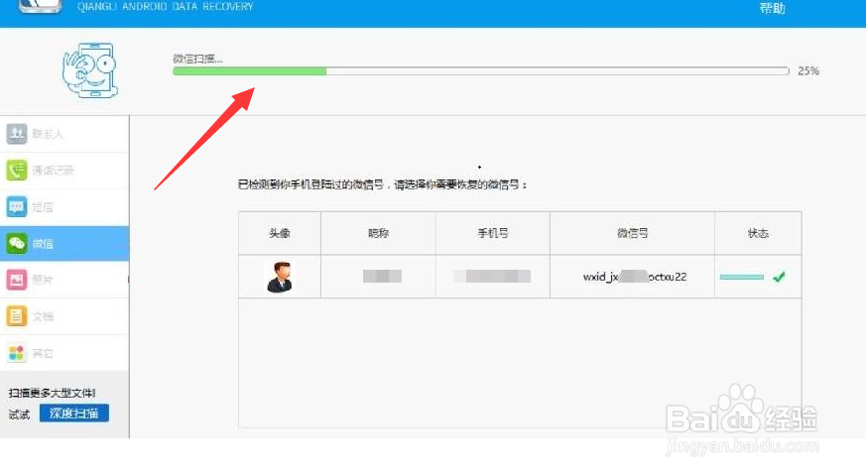Click the blurred phone number cell

[x=492, y=277]
